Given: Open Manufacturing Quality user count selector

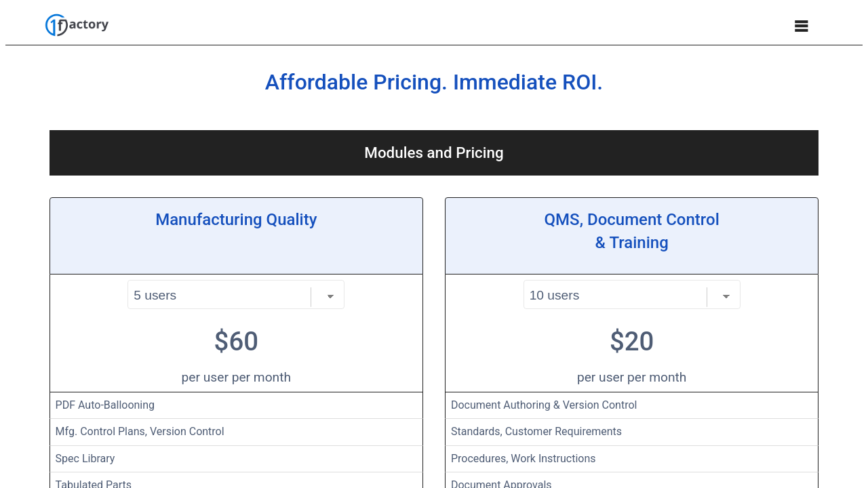Looking at the screenshot, I should click(x=218, y=296).
